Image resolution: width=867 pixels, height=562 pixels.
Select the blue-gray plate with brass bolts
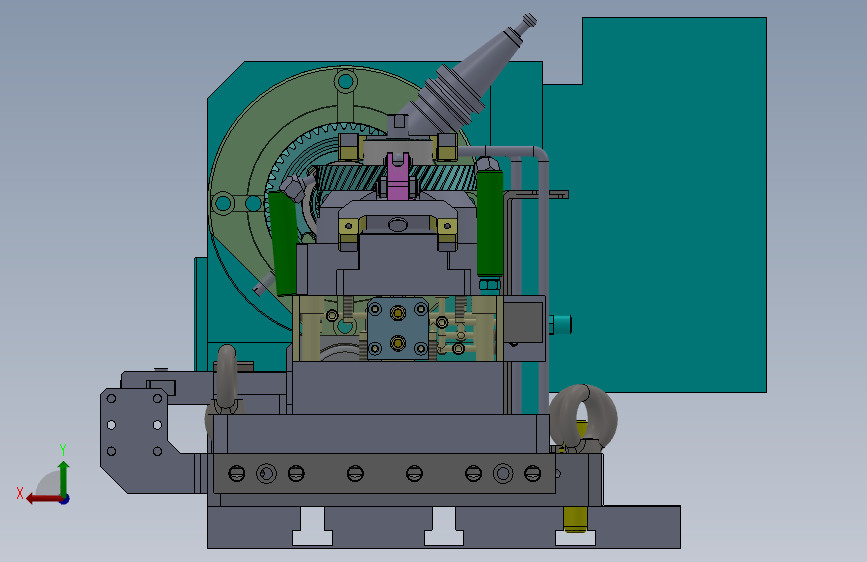[398, 329]
